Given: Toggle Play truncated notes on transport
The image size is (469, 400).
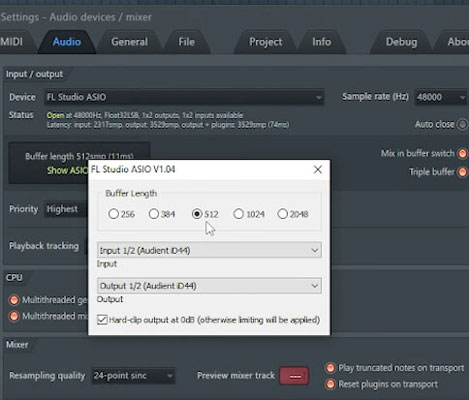Looking at the screenshot, I should coord(330,368).
